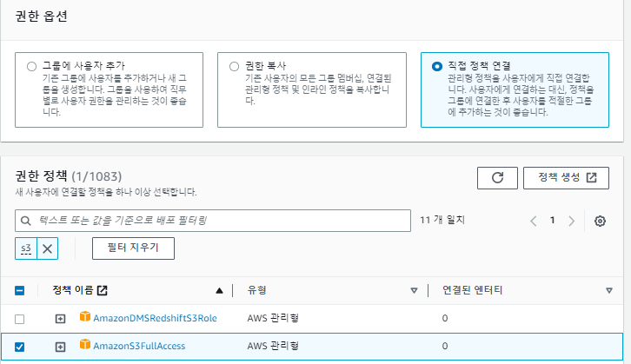Click the refresh policies icon button
Image resolution: width=631 pixels, height=364 pixels.
pyautogui.click(x=497, y=178)
